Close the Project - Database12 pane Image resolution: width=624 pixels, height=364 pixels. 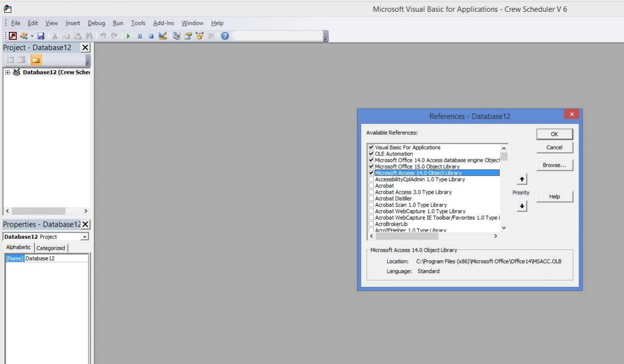tap(85, 48)
